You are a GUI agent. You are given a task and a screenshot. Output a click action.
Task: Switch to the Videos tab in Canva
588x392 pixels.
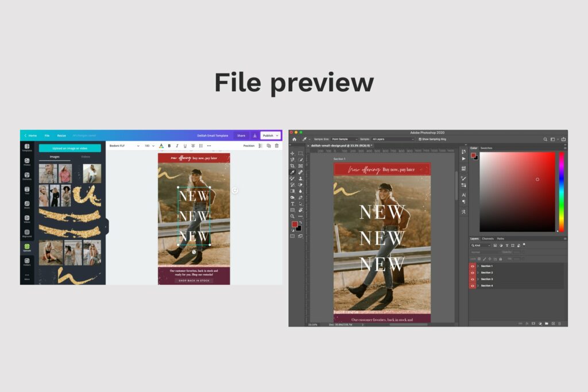(x=85, y=157)
